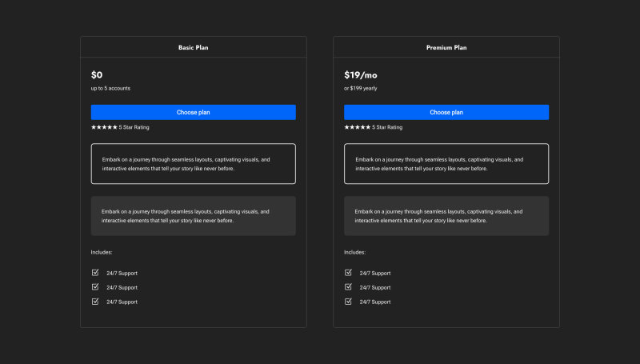Click the gray filled description box in Basic Plan

(x=193, y=216)
